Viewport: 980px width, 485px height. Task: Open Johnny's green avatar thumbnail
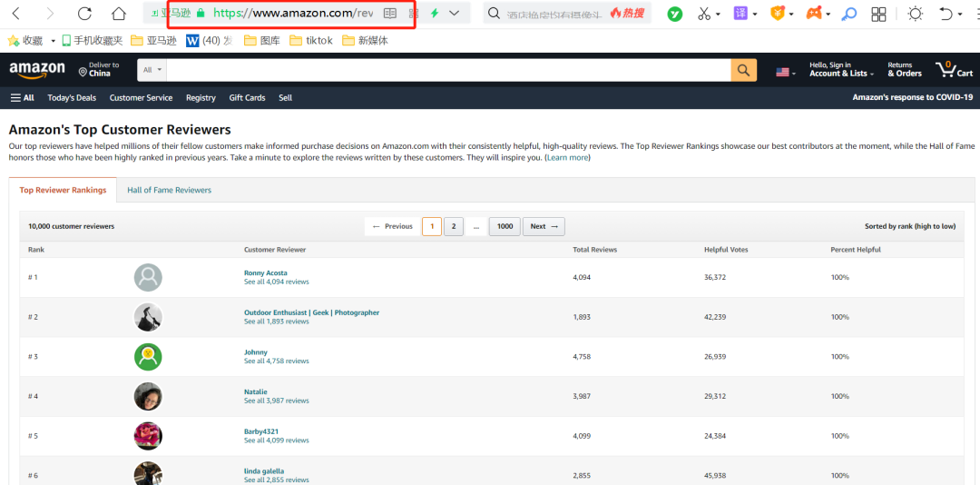click(x=148, y=357)
